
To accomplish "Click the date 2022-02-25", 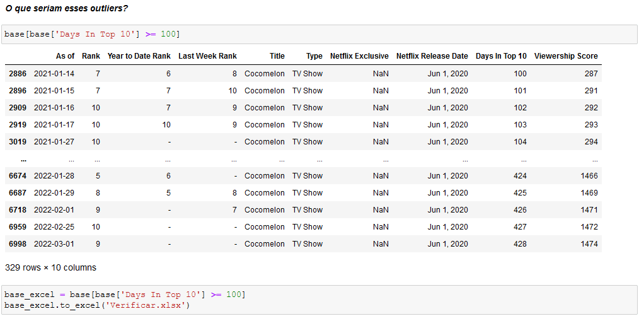I will click(x=54, y=226).
